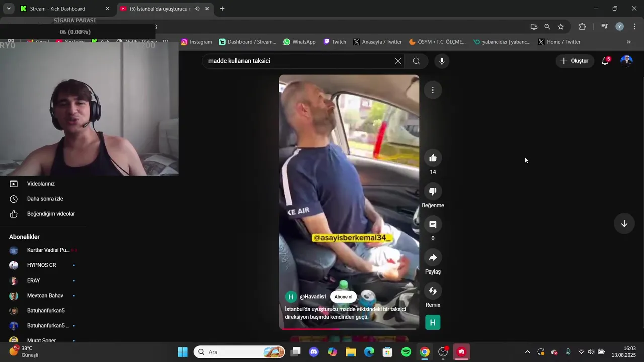Show hidden bookmarks with double chevron
Screen dimensions: 644x362
[x=629, y=42]
